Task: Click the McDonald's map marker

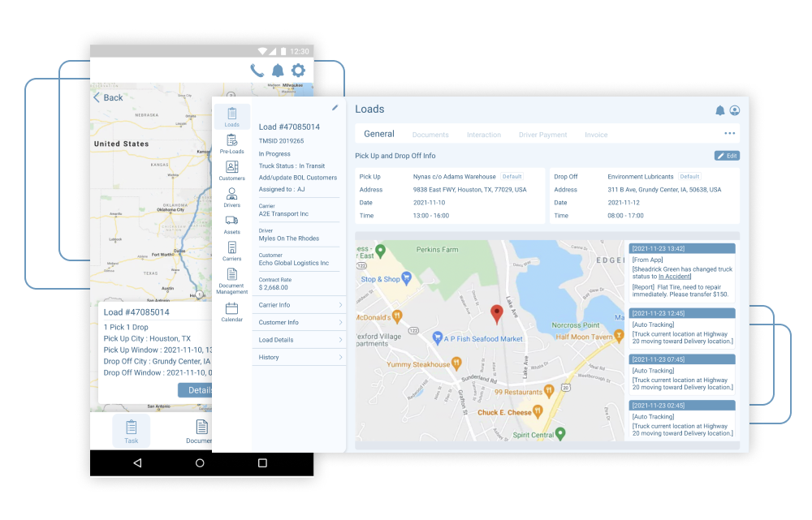Action: point(397,315)
